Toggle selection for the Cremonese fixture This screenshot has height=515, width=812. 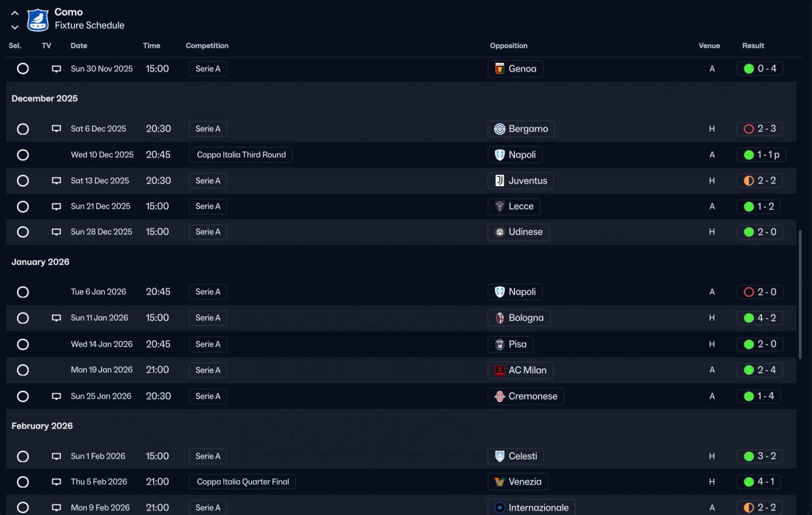[23, 396]
